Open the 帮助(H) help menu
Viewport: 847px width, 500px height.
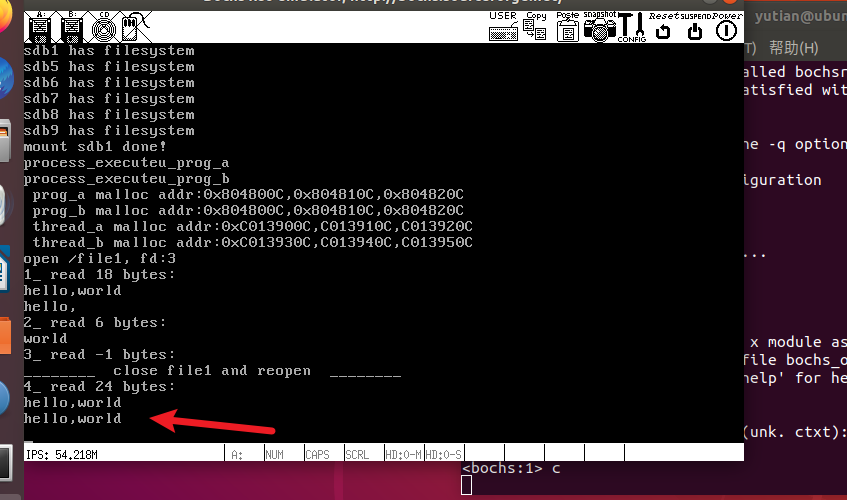[x=793, y=48]
